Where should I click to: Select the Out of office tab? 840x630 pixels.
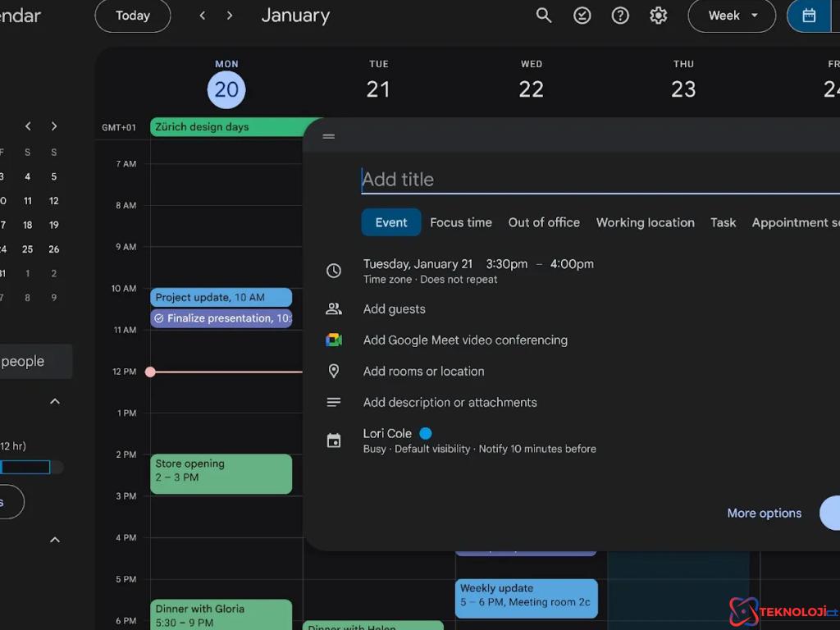(x=544, y=222)
